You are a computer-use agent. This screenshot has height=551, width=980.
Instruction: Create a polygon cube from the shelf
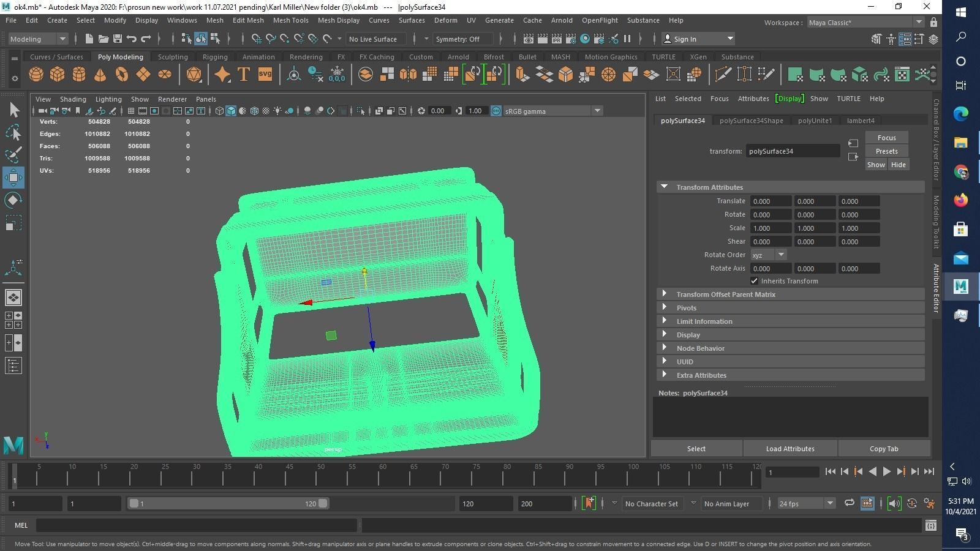(58, 75)
